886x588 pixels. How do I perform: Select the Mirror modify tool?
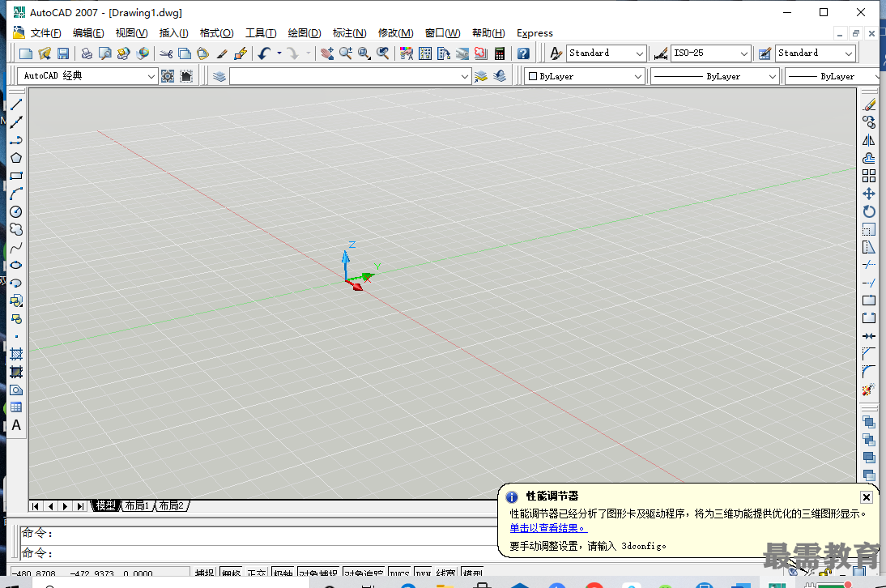[869, 140]
